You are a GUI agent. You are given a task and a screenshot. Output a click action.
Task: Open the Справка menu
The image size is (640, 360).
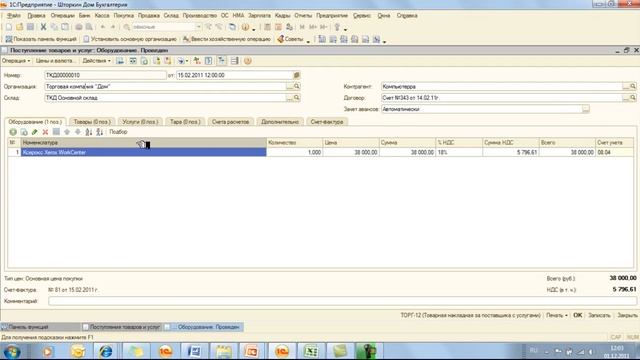coord(407,16)
